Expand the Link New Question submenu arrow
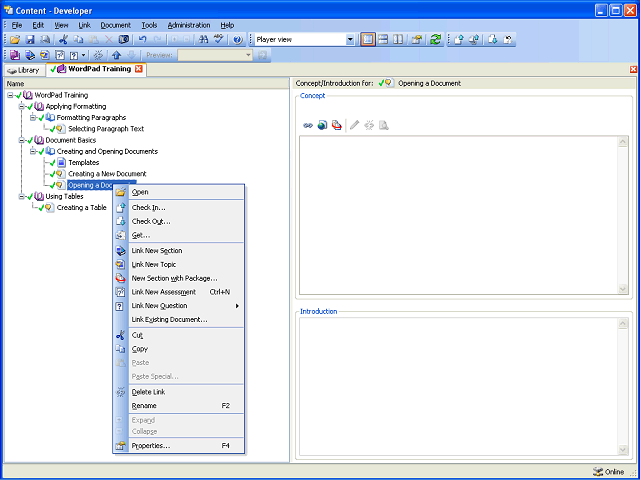This screenshot has width=640, height=480. 237,306
